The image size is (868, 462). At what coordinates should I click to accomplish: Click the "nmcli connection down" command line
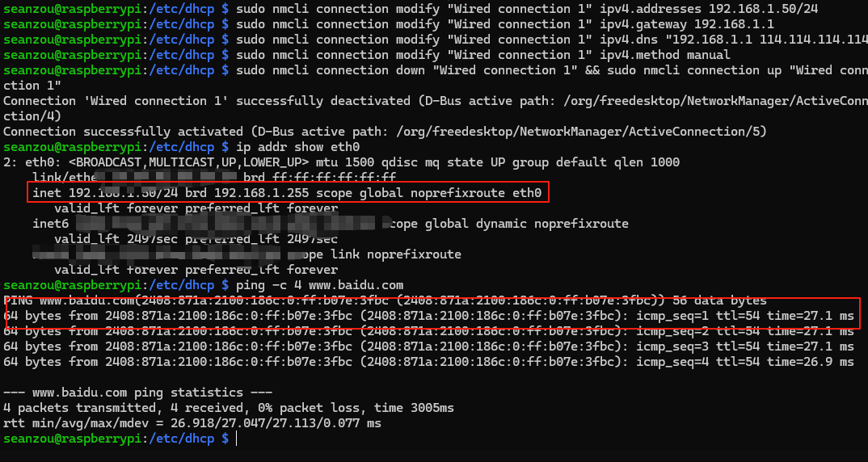click(435, 78)
